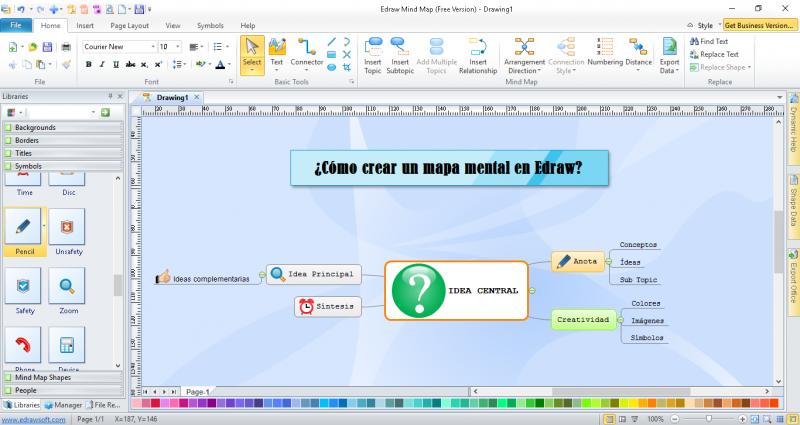Expand the Export Data dropdown
Screen dimensions: 800x425
[669, 56]
